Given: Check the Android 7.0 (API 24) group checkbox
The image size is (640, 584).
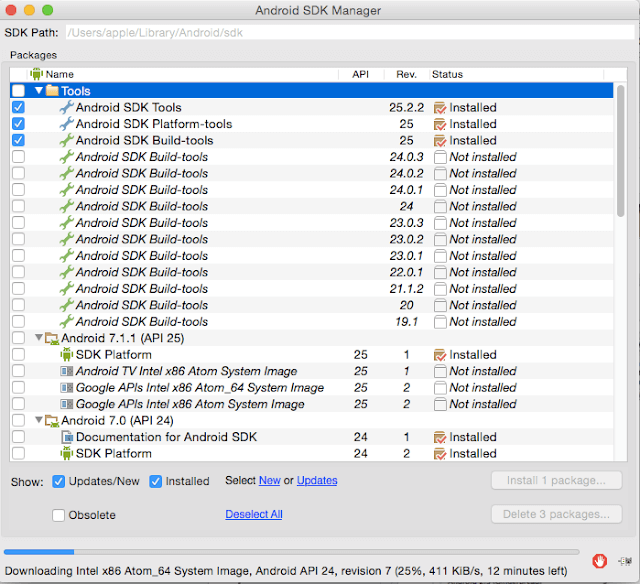Looking at the screenshot, I should (x=18, y=420).
